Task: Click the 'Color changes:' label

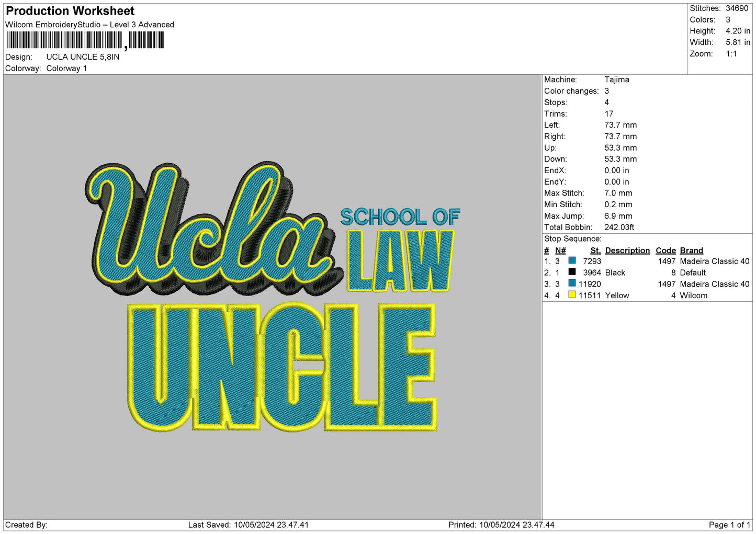Action: [x=571, y=91]
